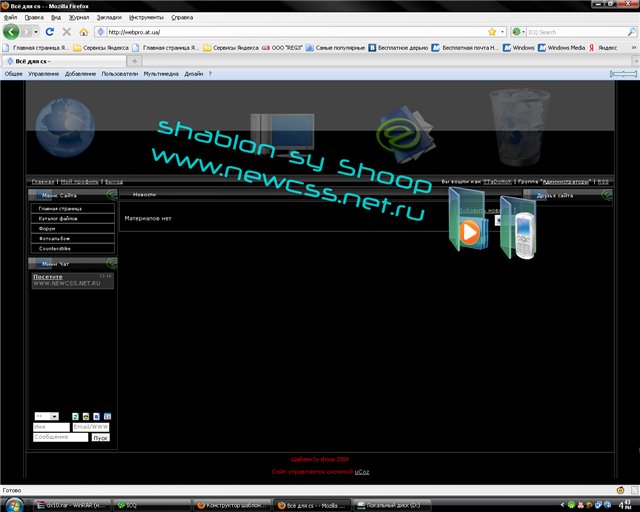
Task: Click the magnifier search icon
Action: click(x=631, y=32)
